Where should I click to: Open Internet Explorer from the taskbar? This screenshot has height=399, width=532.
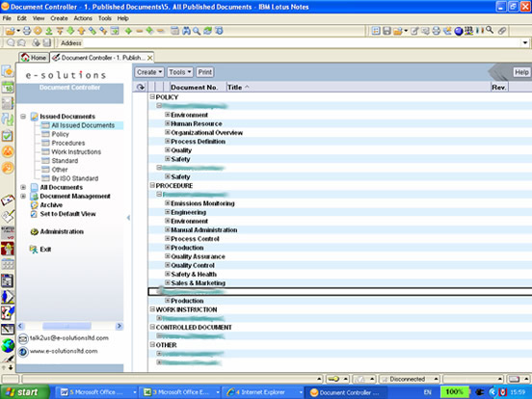click(x=263, y=392)
